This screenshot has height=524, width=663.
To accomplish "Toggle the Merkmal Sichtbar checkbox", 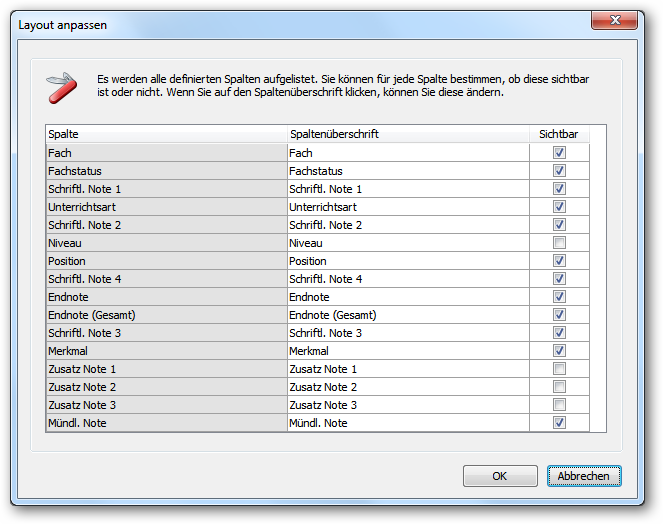I will point(559,351).
